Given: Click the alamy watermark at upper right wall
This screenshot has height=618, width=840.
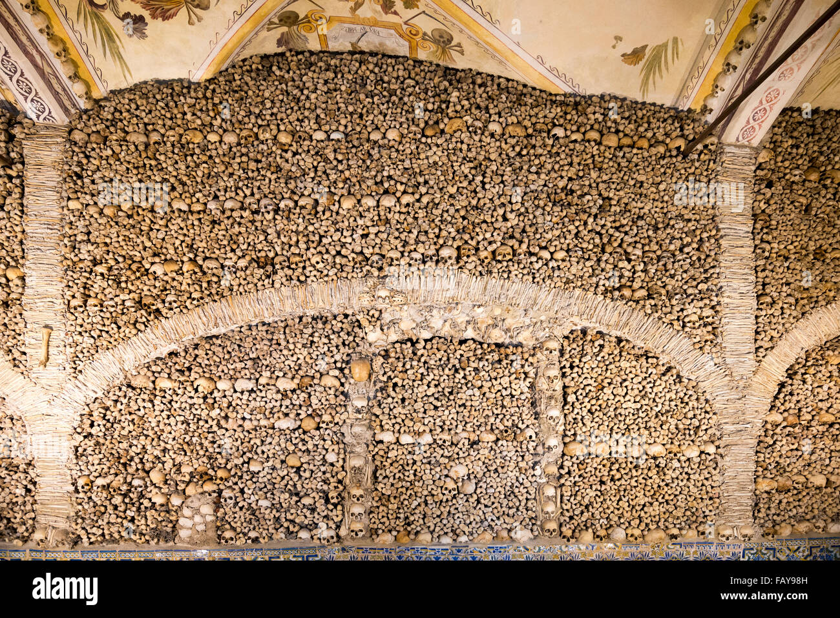Looking at the screenshot, I should click(x=709, y=192).
